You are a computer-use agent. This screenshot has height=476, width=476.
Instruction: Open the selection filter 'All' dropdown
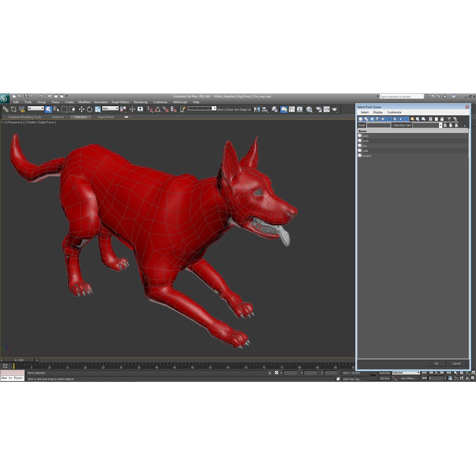tap(36, 108)
